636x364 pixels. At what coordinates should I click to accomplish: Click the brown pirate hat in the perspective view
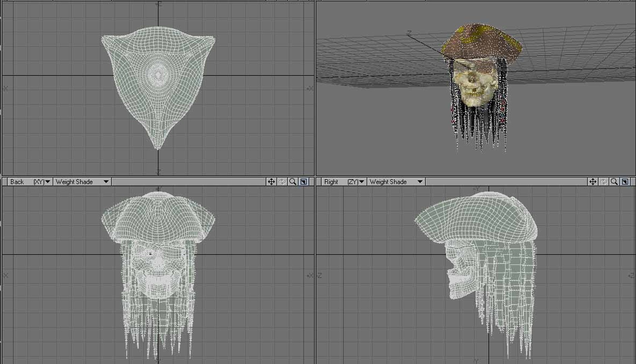(x=482, y=43)
